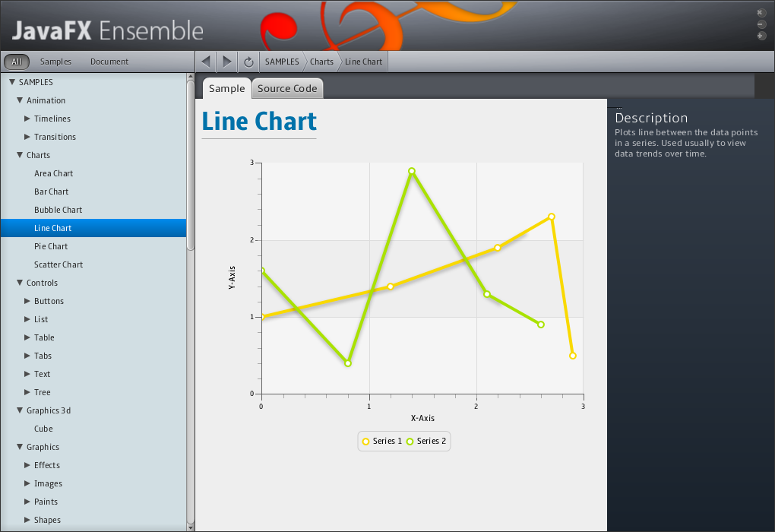The width and height of the screenshot is (775, 532).
Task: Click the sidebar vertical scrollbar thumb
Action: (x=190, y=166)
